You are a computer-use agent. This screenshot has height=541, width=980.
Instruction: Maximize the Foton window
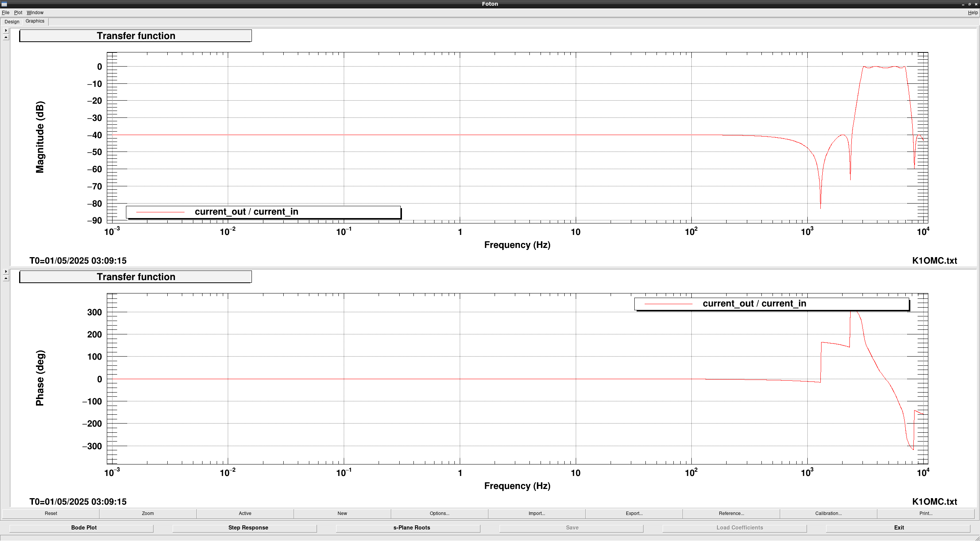point(970,4)
